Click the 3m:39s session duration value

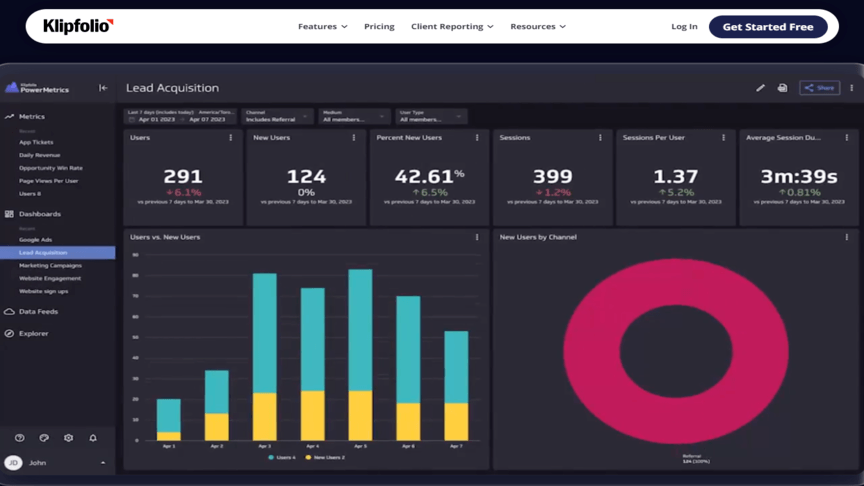point(799,176)
